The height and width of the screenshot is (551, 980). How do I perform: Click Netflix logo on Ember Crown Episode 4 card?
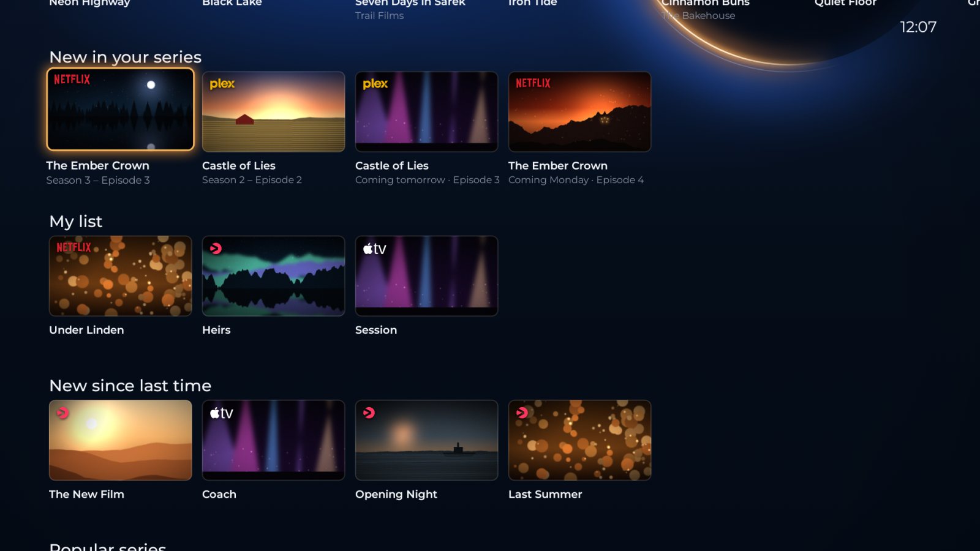click(x=533, y=83)
